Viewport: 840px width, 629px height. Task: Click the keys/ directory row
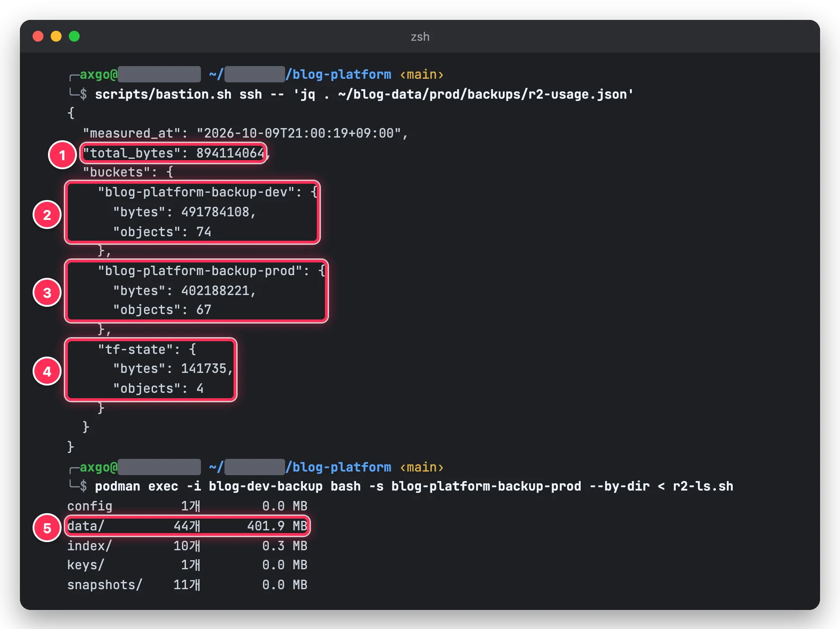click(x=187, y=565)
